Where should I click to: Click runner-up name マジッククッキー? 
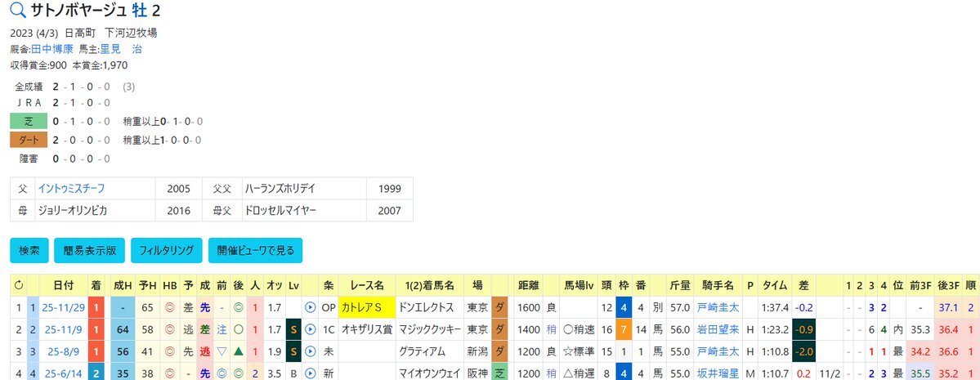tap(429, 329)
